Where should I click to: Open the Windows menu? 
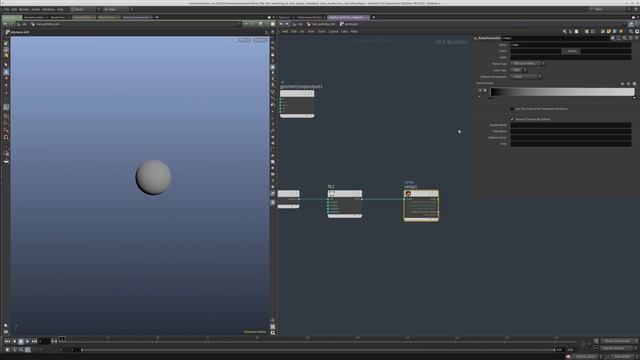point(49,9)
